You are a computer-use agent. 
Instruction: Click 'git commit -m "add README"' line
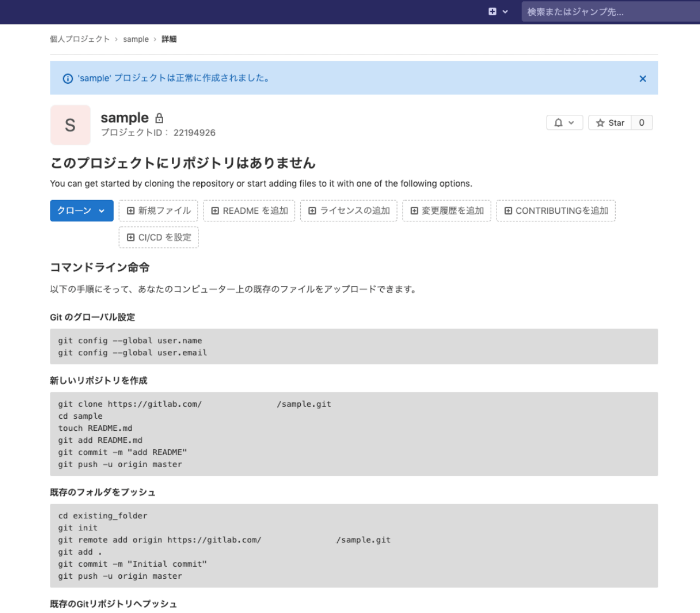(122, 452)
